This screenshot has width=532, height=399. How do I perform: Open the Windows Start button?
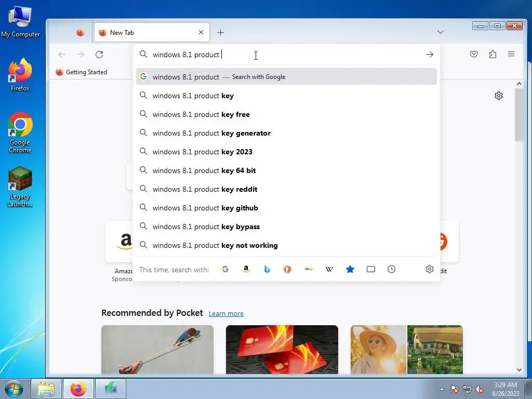click(x=14, y=389)
